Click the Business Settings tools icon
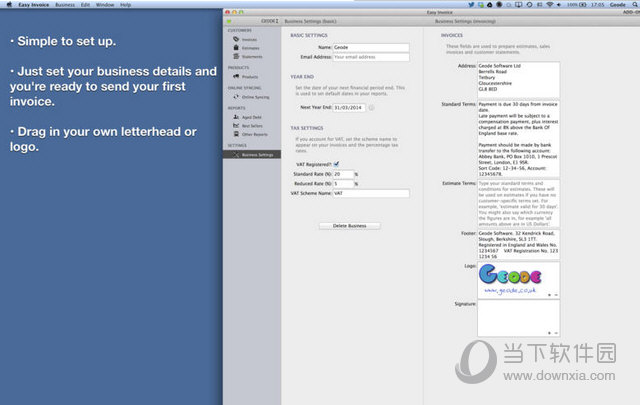 (236, 155)
